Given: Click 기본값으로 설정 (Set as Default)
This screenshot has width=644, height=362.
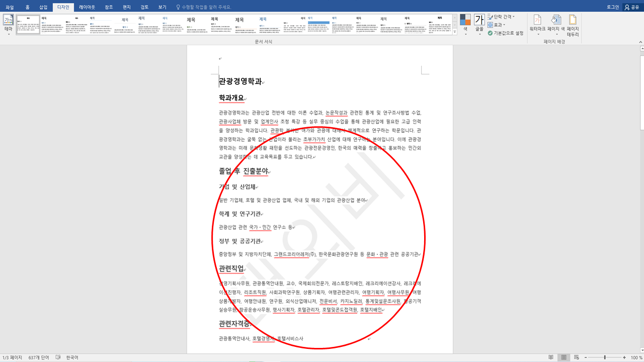Looking at the screenshot, I should pyautogui.click(x=505, y=33).
